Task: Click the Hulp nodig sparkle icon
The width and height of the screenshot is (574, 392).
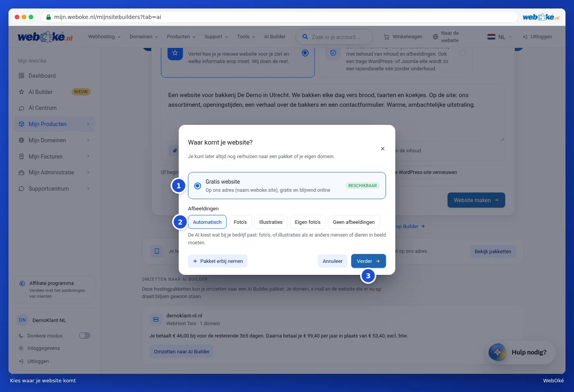Action: (497, 352)
